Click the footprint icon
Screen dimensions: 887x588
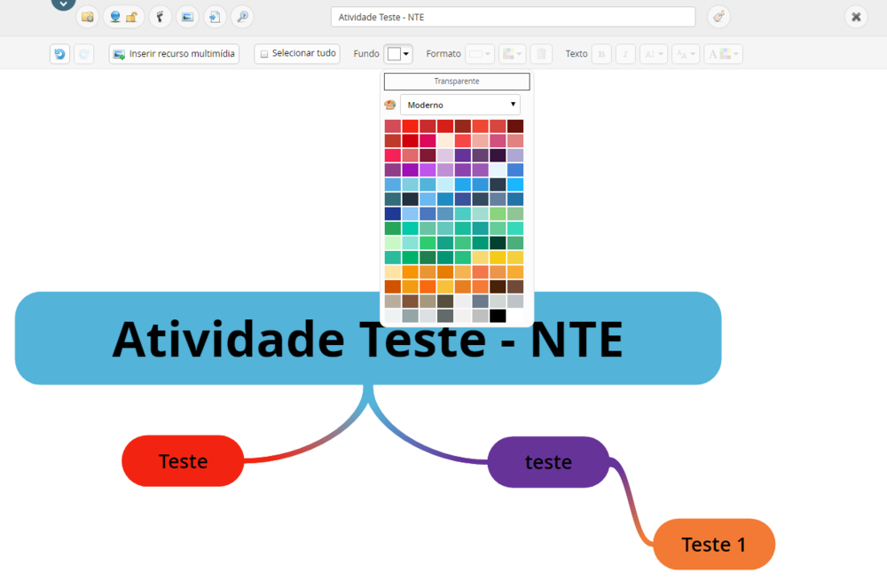[160, 17]
